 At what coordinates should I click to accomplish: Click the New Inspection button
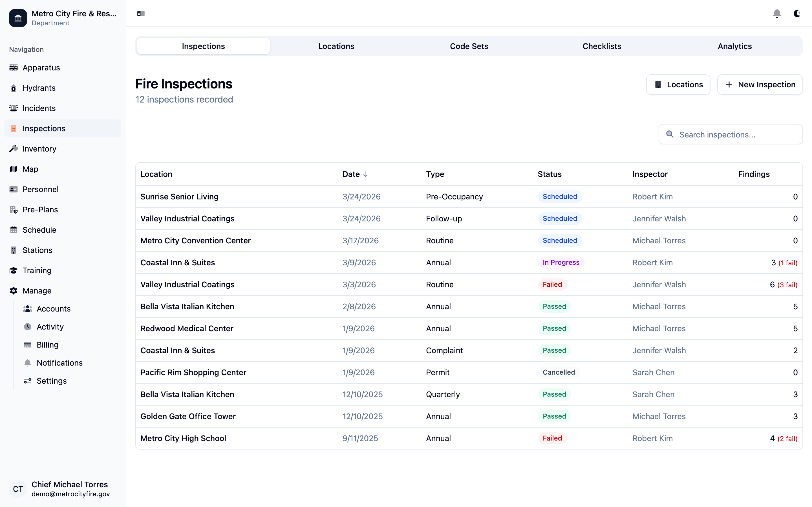click(x=760, y=84)
